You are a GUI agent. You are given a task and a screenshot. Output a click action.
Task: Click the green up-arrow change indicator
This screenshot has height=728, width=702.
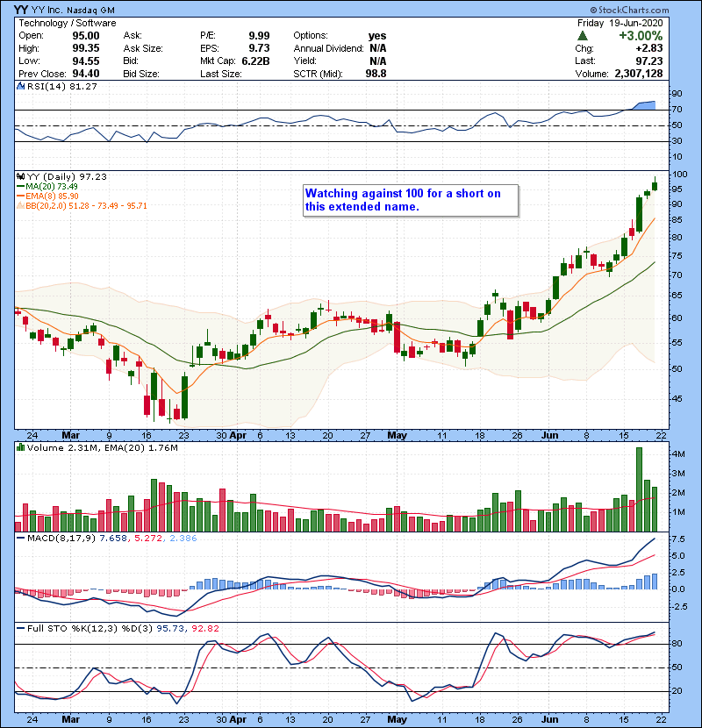pos(583,36)
